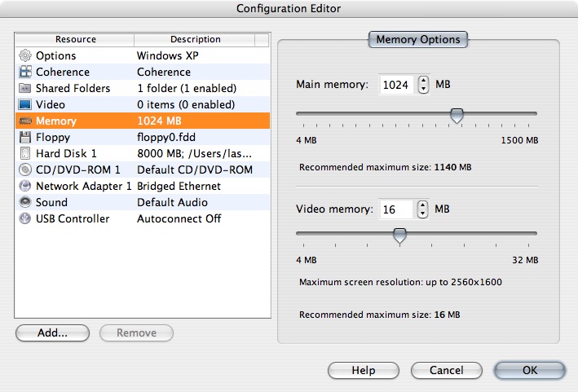Increase video memory with stepper up arrow
The height and width of the screenshot is (392, 578).
pos(423,205)
